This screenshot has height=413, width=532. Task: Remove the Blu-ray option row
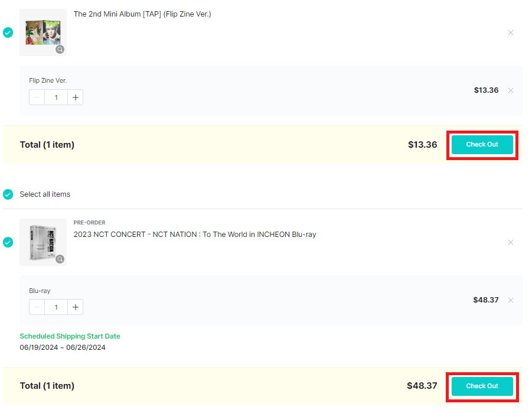tap(511, 300)
